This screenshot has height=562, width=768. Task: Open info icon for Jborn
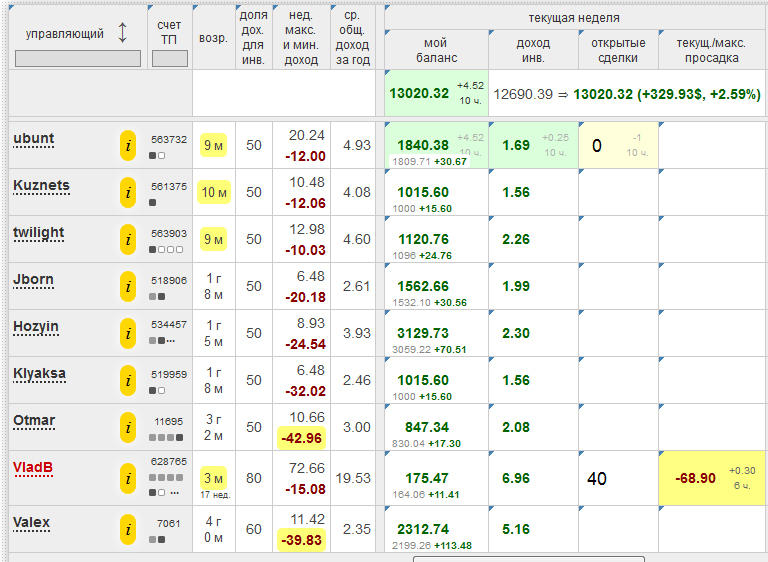pyautogui.click(x=128, y=287)
